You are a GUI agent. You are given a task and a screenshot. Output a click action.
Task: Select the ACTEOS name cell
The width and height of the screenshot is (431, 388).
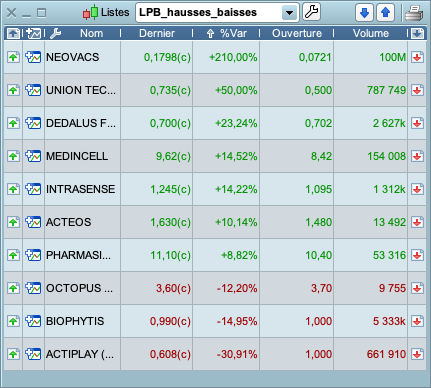(x=82, y=222)
